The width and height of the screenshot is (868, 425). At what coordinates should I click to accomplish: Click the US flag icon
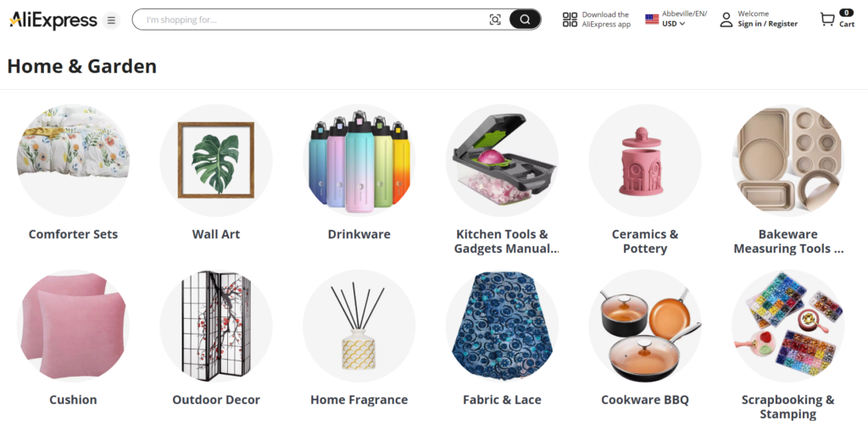652,20
